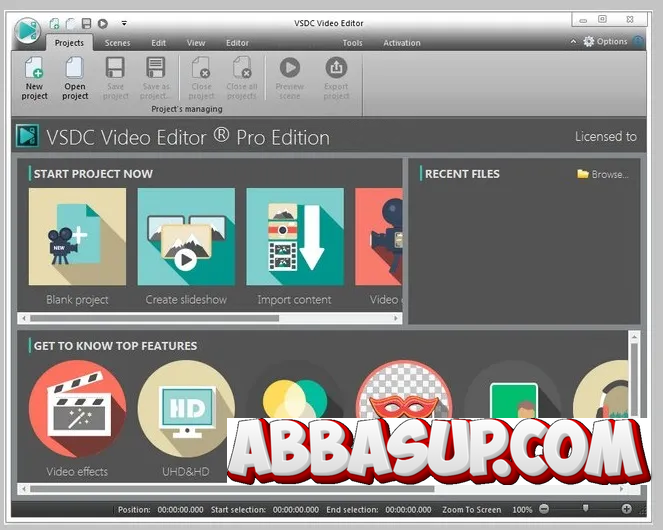This screenshot has height=530, width=663.
Task: Click the End selection timecode value
Action: pyautogui.click(x=408, y=510)
